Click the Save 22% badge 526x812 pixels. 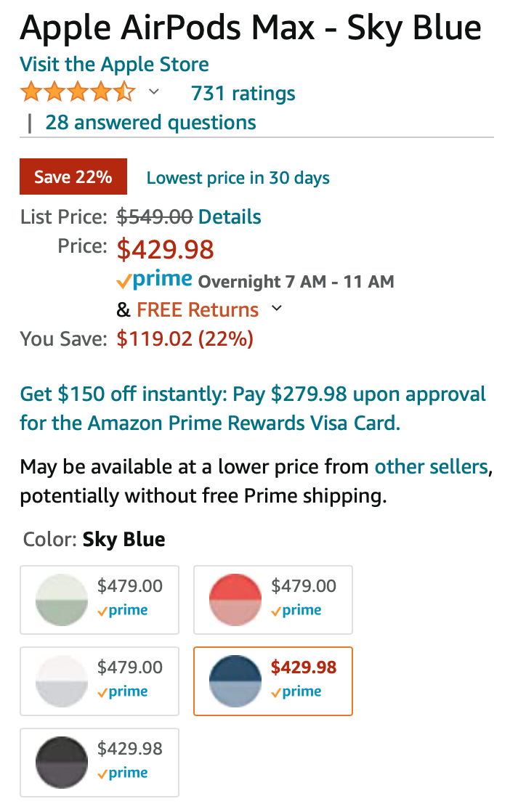click(x=73, y=177)
